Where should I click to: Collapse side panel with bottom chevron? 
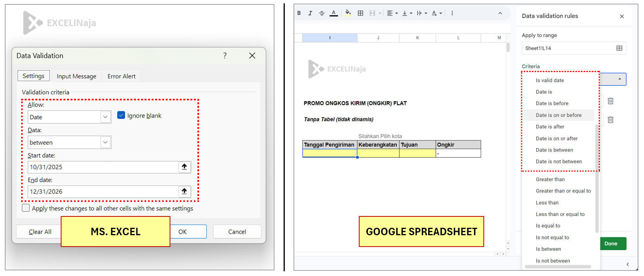tap(628, 264)
